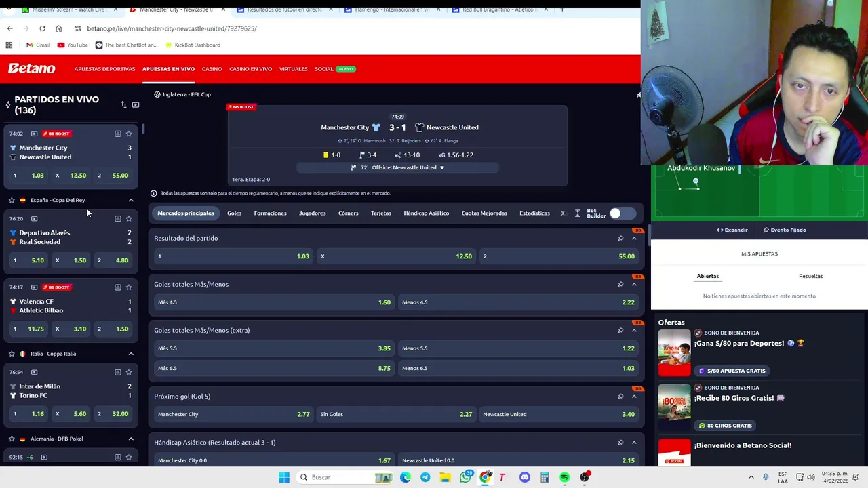Click the info icon beside betting disclaimer
This screenshot has height=488, width=868.
coord(153,193)
